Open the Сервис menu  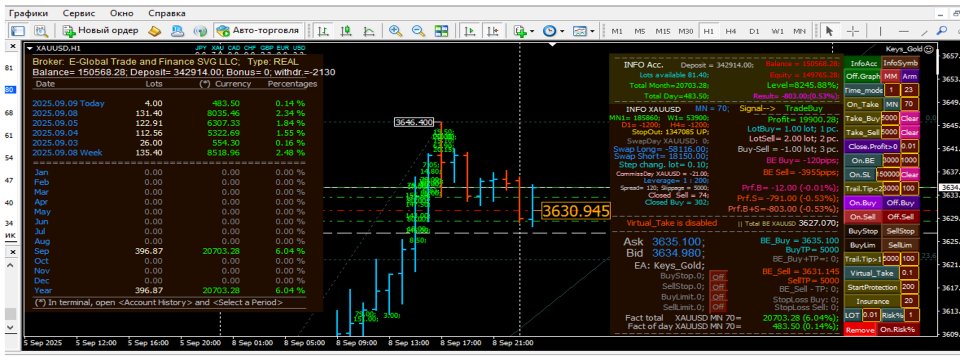[78, 13]
